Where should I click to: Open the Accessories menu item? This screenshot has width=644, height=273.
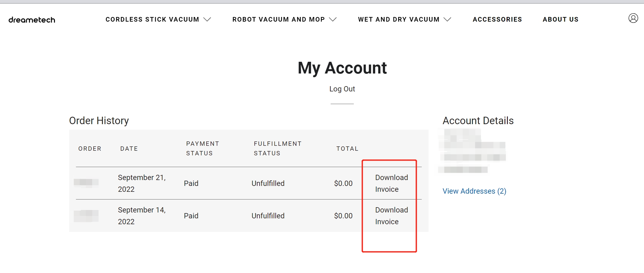(497, 19)
